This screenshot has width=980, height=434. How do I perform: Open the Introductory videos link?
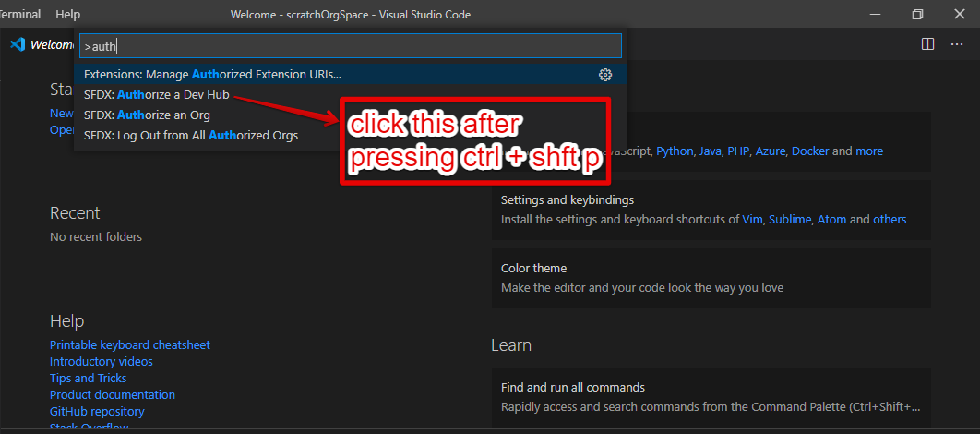(x=101, y=361)
